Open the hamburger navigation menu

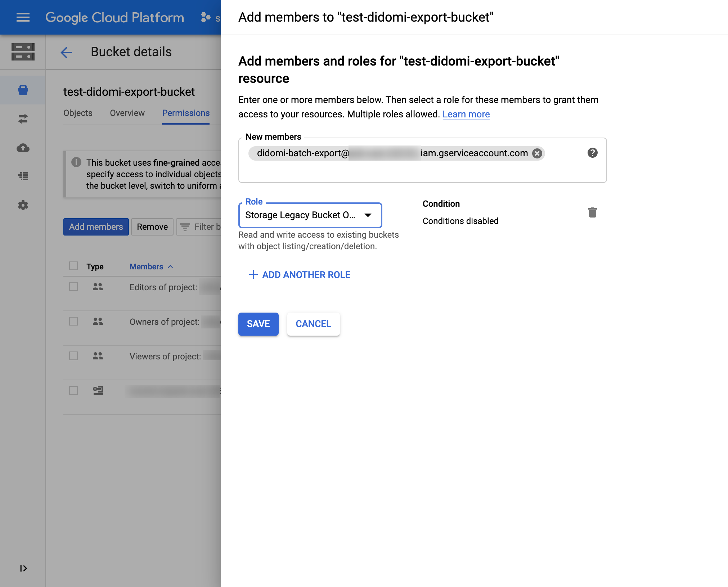[x=23, y=17]
